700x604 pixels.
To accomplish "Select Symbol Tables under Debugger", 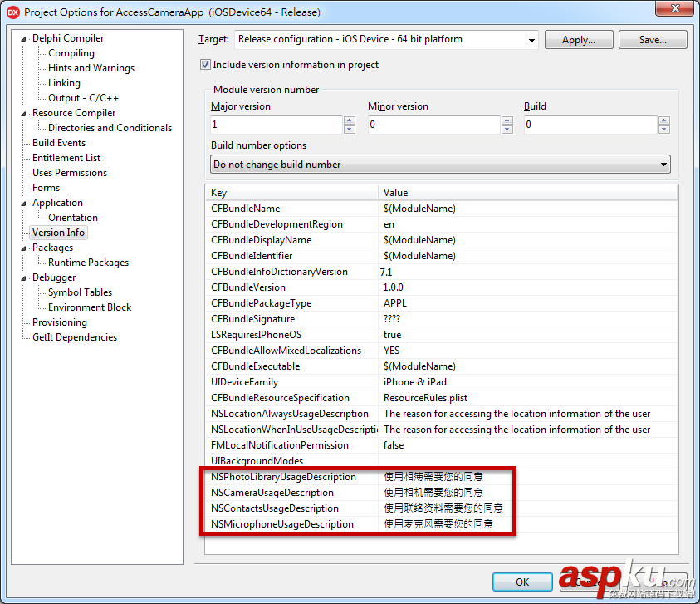I will click(80, 292).
